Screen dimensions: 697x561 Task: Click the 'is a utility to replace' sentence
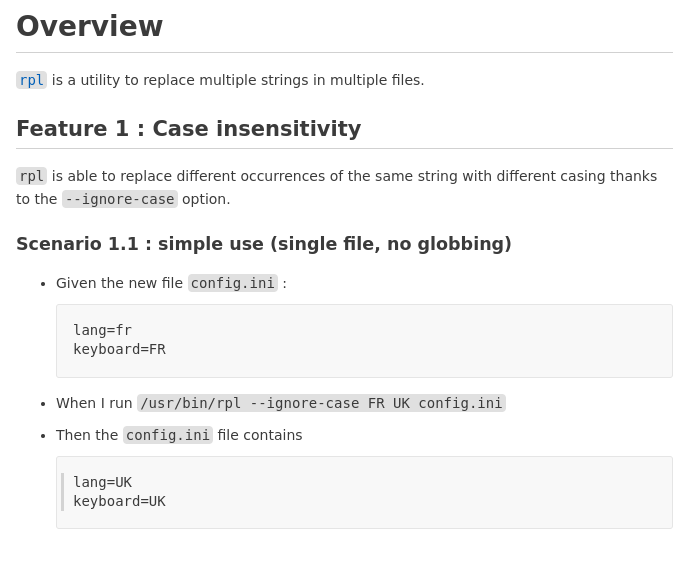pos(238,80)
